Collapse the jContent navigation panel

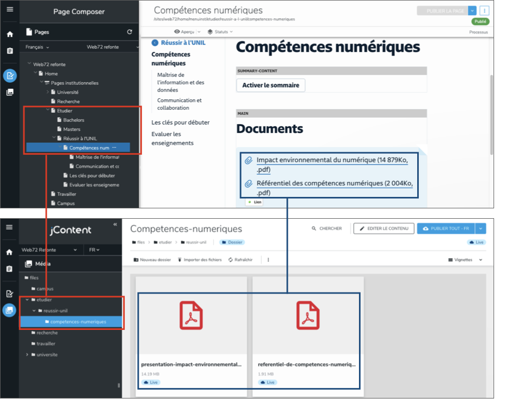tap(115, 224)
